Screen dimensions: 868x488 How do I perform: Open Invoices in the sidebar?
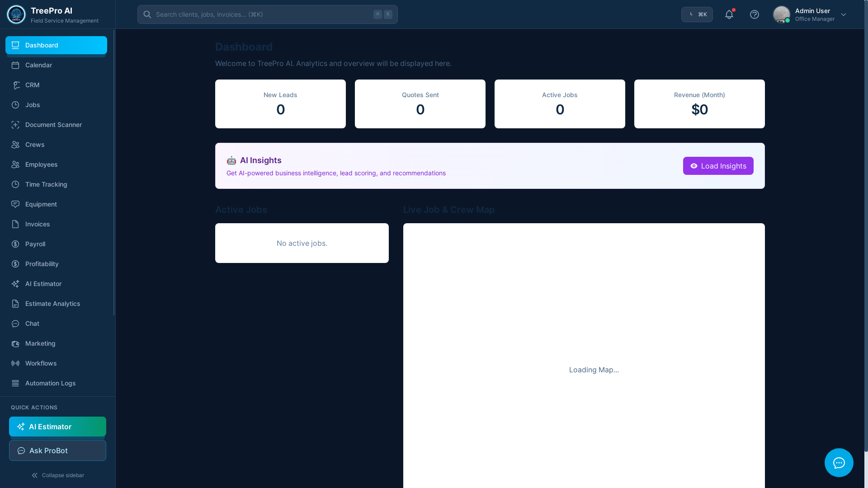[56, 224]
